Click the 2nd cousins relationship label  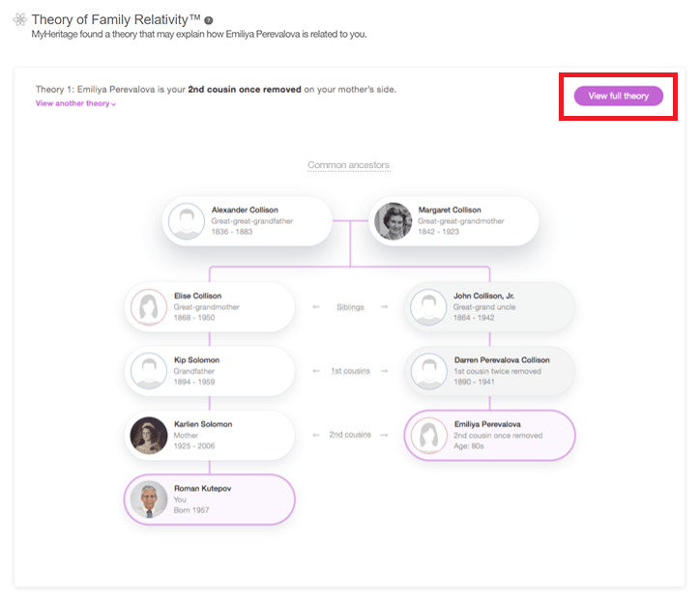pos(350,435)
